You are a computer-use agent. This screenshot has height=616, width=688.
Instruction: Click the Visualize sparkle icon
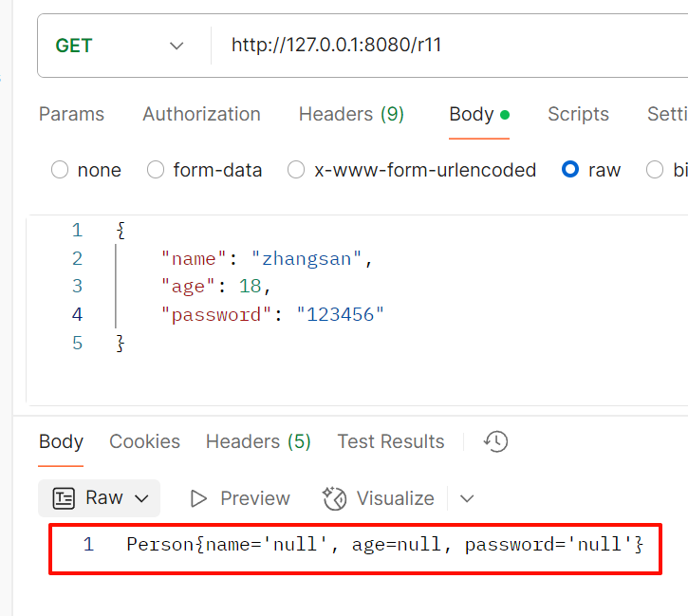[x=334, y=498]
